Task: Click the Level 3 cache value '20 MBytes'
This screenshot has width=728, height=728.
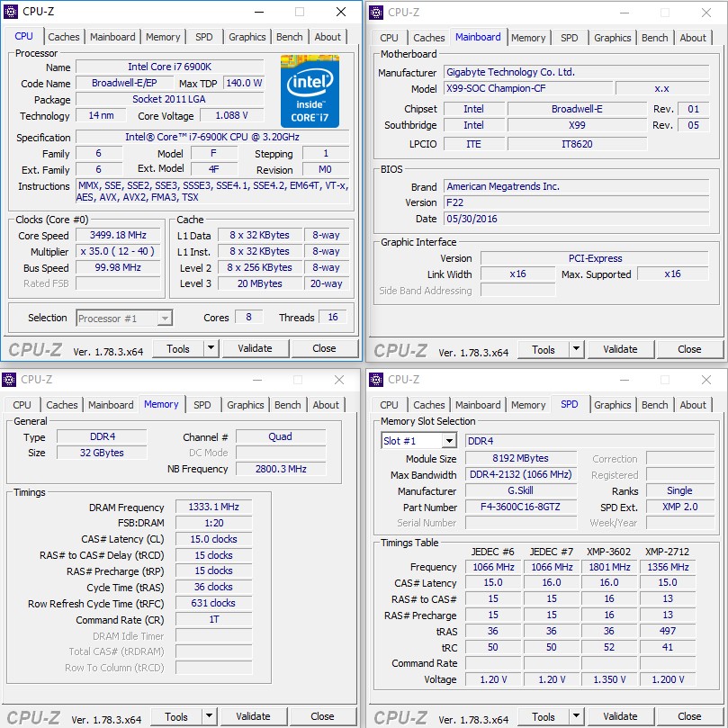Action: click(x=260, y=283)
